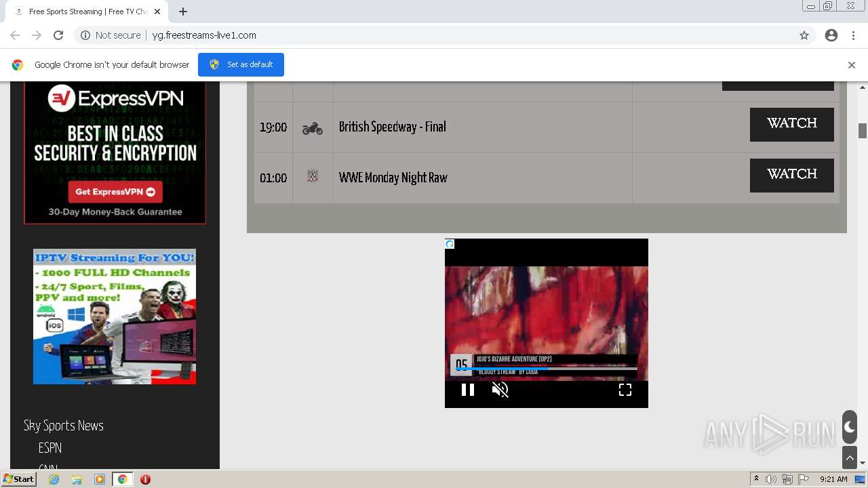This screenshot has height=488, width=868.
Task: Bookmark this page with the star icon
Action: (804, 35)
